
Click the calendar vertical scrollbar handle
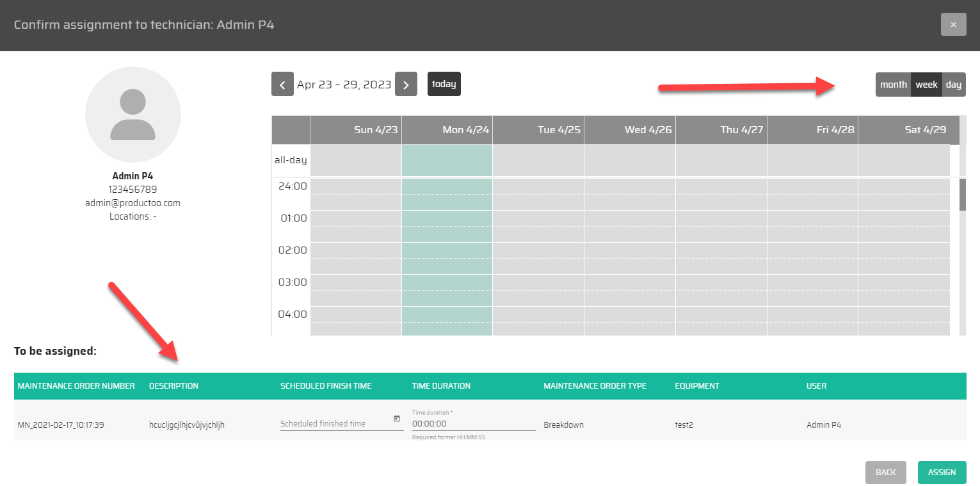tap(962, 195)
